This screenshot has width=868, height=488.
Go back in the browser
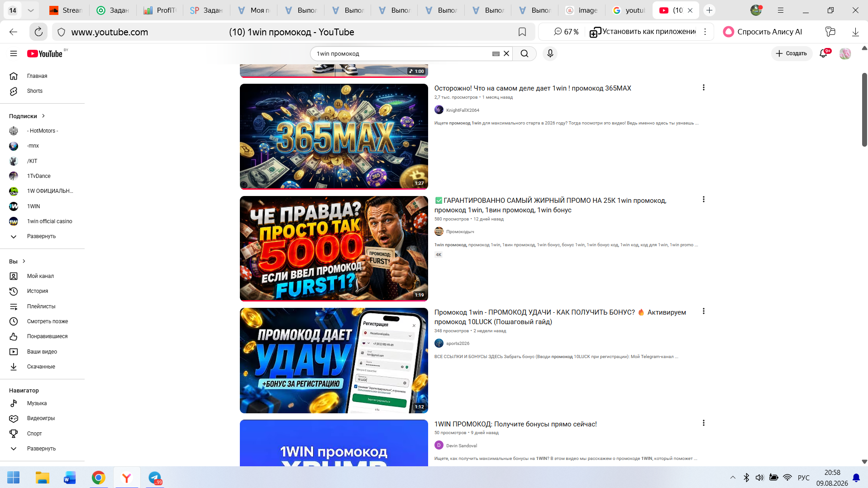tap(13, 32)
